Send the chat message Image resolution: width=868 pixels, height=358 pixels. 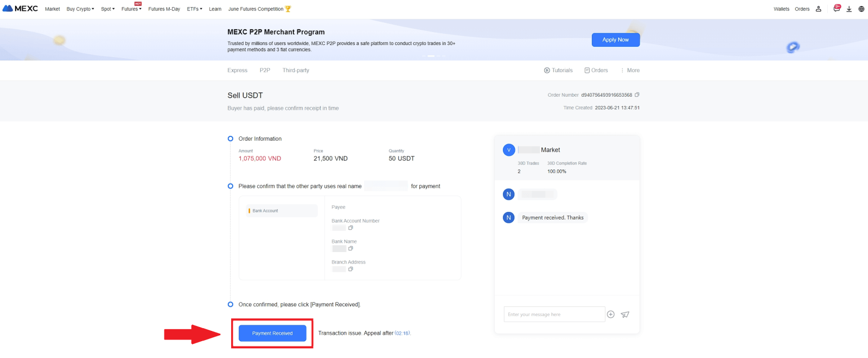click(x=625, y=315)
